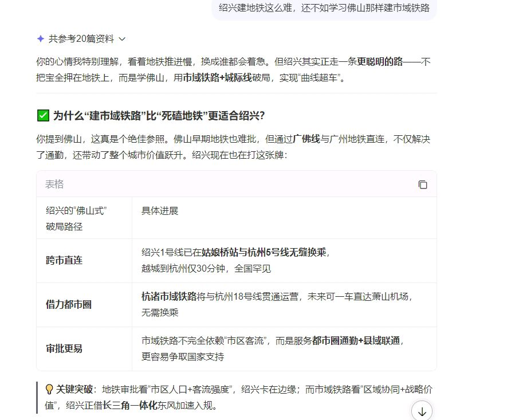Click the sparkle icon beside reference count
Screen dimensions: 515x420
click(40, 39)
